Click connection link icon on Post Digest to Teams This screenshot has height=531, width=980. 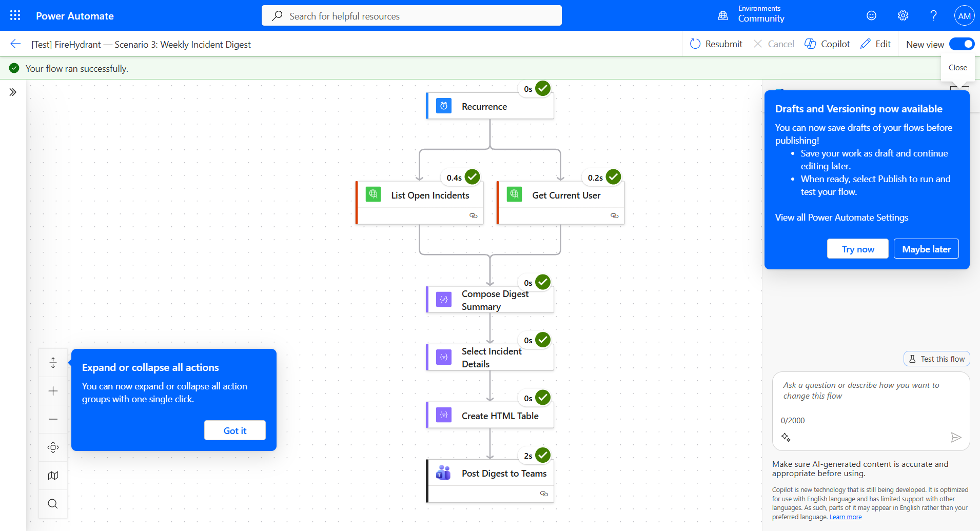(x=544, y=494)
